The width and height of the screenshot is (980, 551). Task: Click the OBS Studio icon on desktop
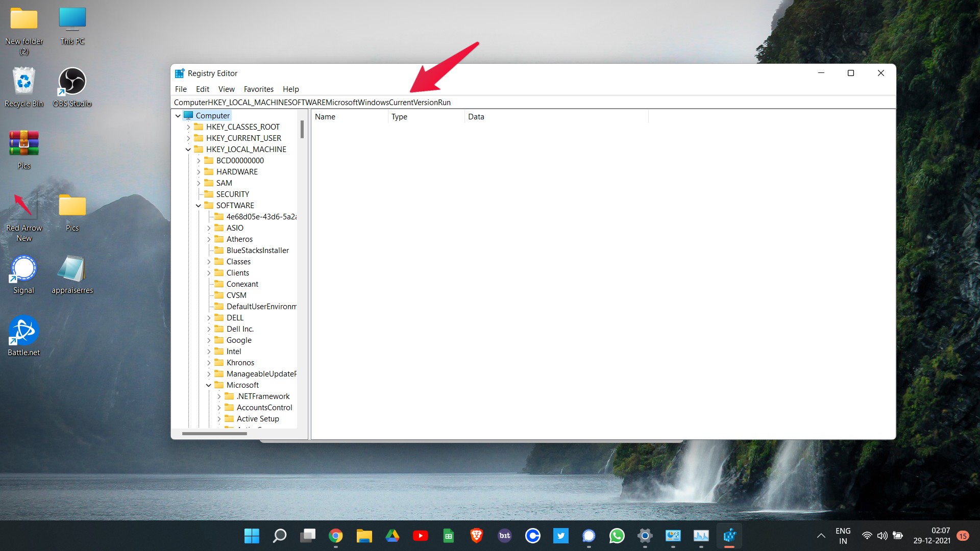click(x=72, y=82)
